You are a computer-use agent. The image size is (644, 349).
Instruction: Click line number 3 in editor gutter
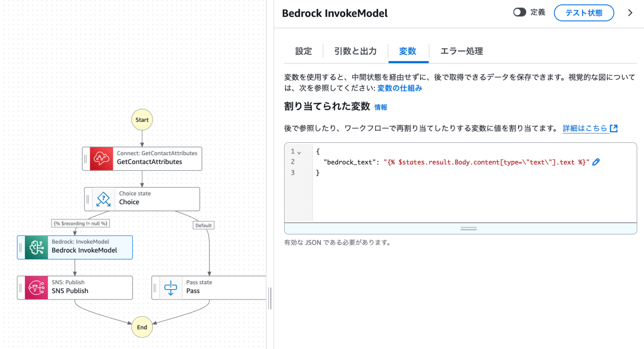coord(293,173)
